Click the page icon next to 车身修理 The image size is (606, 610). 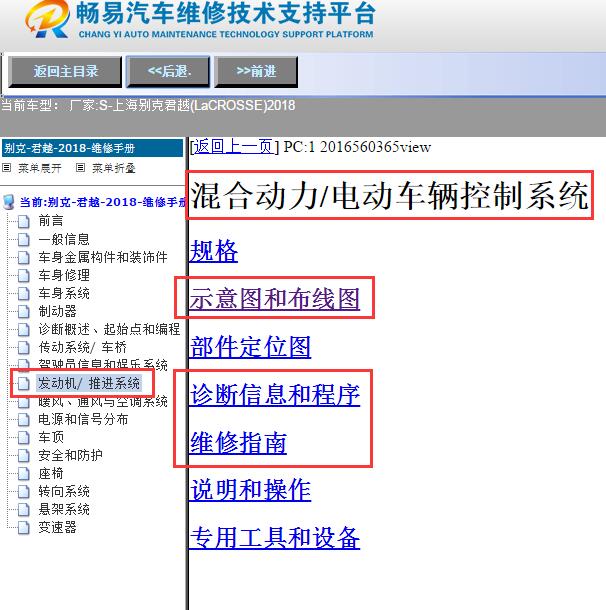point(24,275)
